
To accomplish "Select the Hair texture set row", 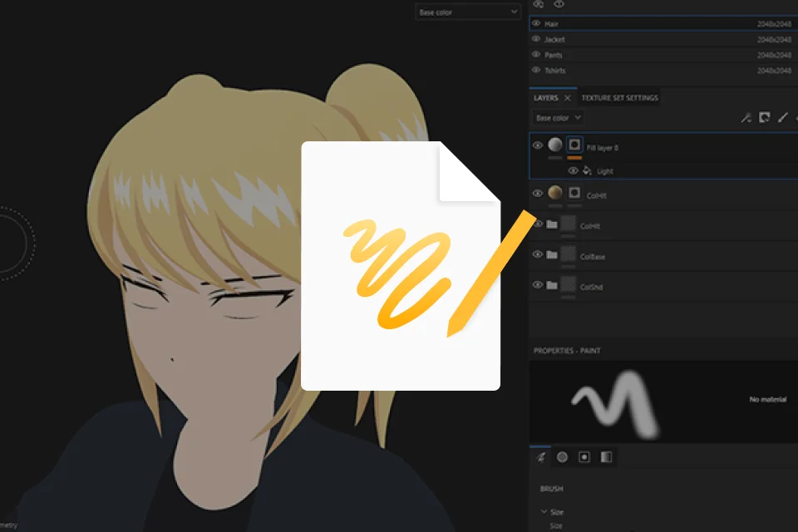I will click(x=663, y=23).
